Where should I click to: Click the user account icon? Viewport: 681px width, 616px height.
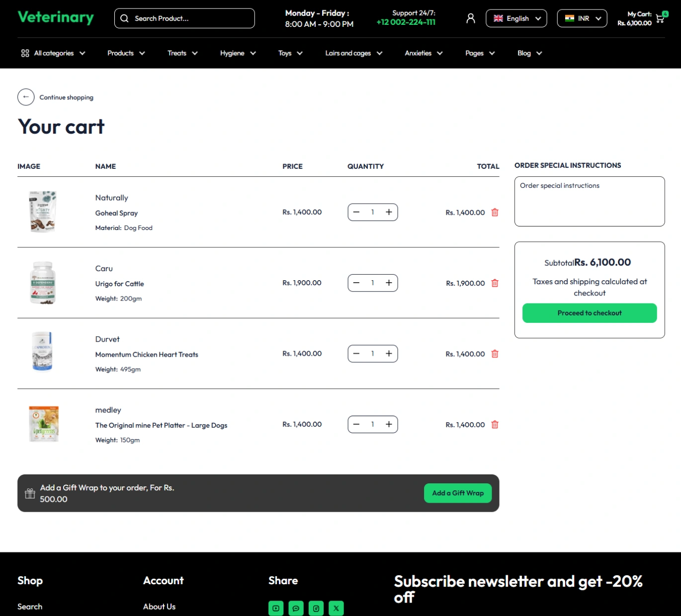pos(470,18)
